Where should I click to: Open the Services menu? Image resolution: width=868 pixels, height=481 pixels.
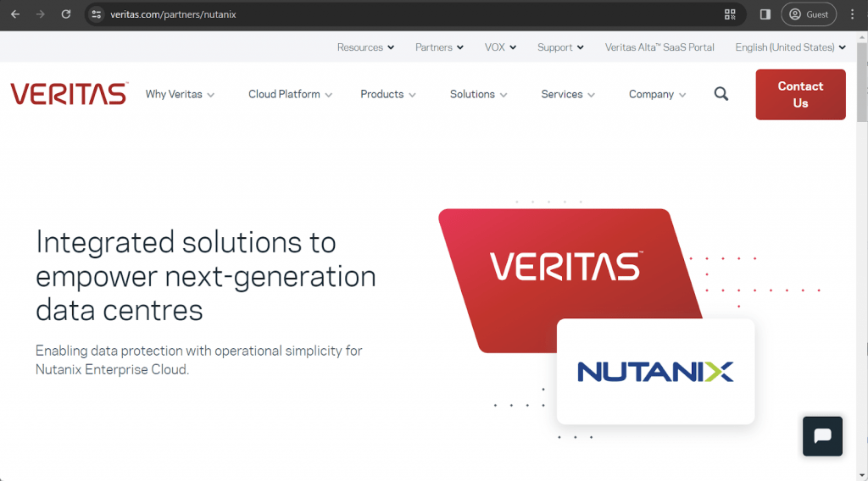[567, 95]
